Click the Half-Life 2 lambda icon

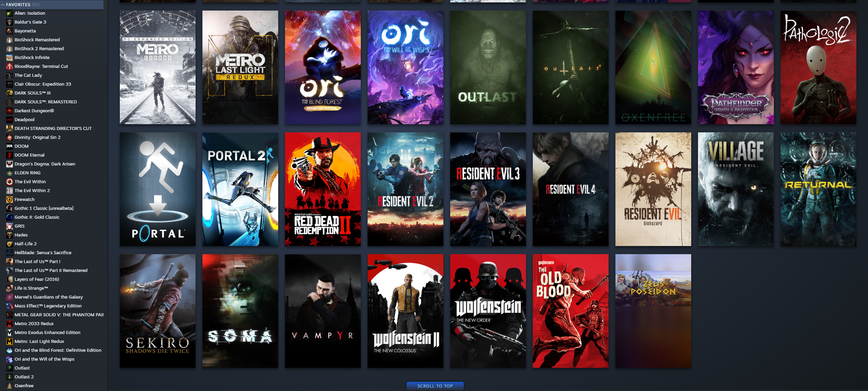pyautogui.click(x=10, y=244)
